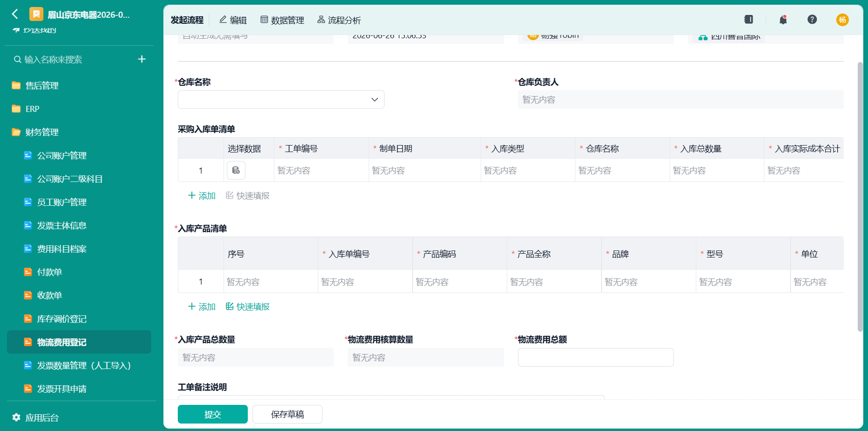This screenshot has height=431, width=868.
Task: Click the select-data icon in row 1
Action: tap(236, 170)
